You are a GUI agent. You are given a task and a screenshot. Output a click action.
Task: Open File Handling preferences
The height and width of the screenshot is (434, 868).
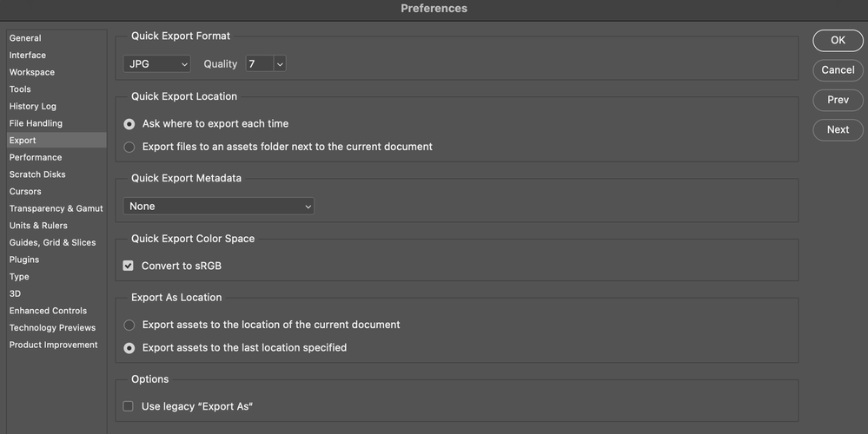(36, 123)
